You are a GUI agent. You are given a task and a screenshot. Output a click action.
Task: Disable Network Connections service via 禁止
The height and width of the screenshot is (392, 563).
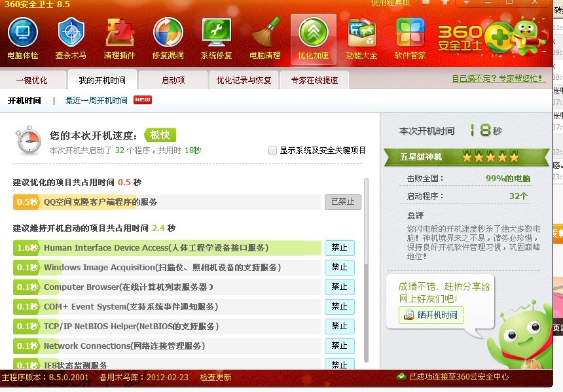(x=340, y=346)
